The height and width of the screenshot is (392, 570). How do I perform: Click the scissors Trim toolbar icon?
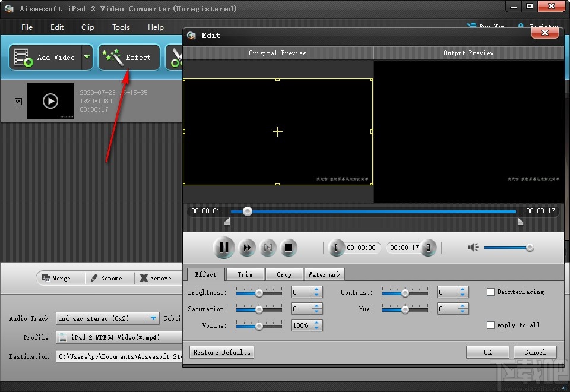tap(176, 58)
